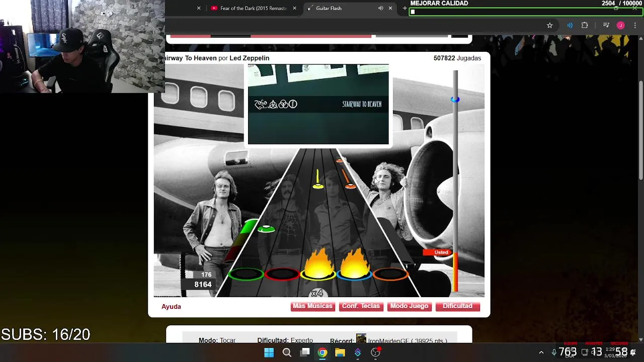Close the Fear of the Dark tab
644x362 pixels.
tap(294, 8)
